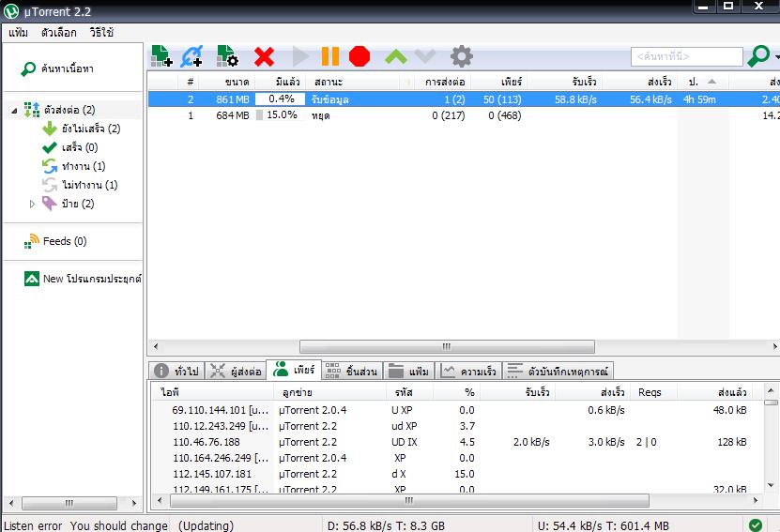The width and height of the screenshot is (780, 532).
Task: Select the 861 MB downloading torrent row
Action: click(x=464, y=99)
